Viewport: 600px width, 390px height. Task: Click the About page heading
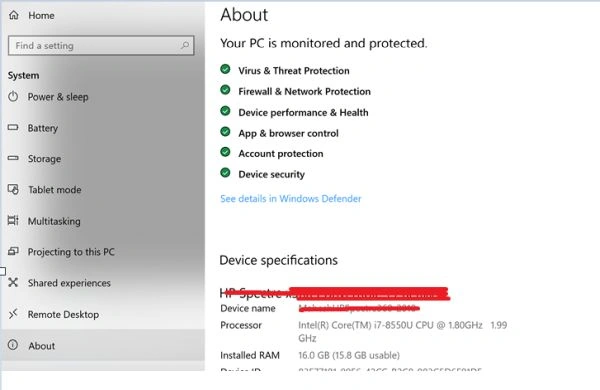pyautogui.click(x=244, y=15)
